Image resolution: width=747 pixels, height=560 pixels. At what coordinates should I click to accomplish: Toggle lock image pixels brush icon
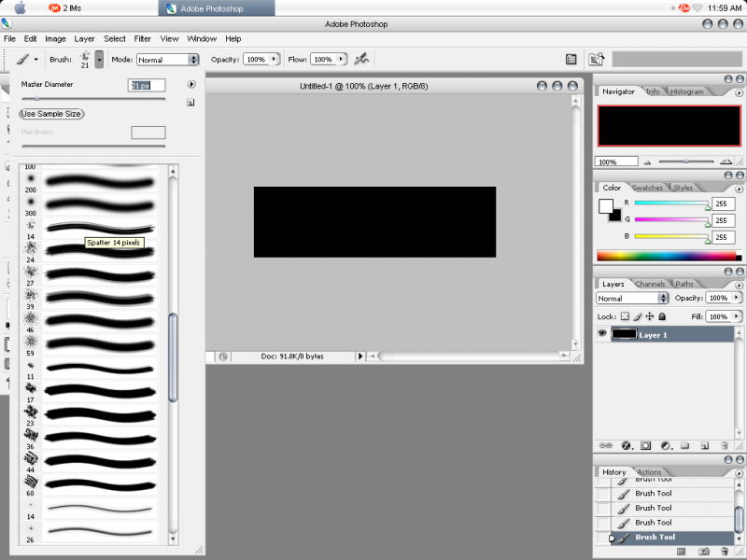[638, 316]
